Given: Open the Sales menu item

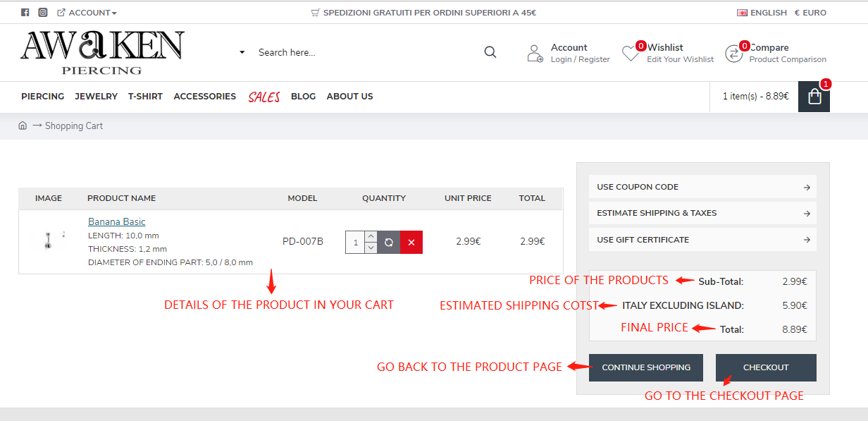Looking at the screenshot, I should tap(263, 97).
